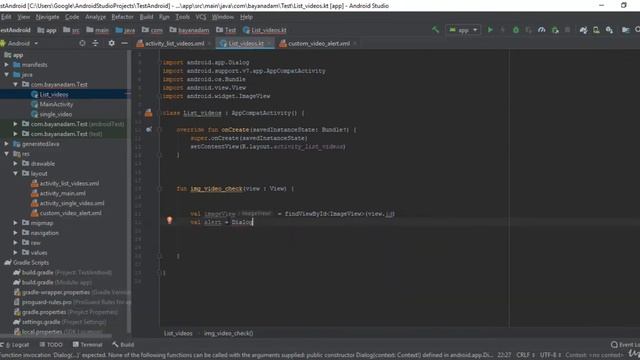Click the 'java' breadcrumb in navigation bar

(x=125, y=30)
